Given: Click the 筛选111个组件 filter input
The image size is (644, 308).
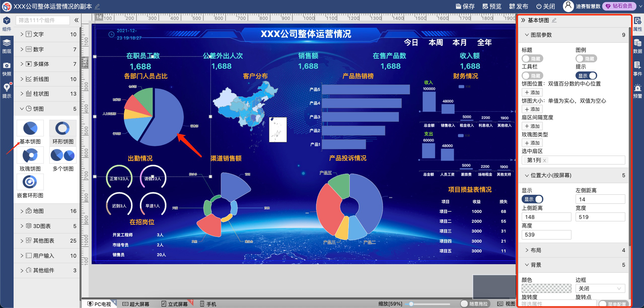Looking at the screenshot, I should click(x=43, y=20).
